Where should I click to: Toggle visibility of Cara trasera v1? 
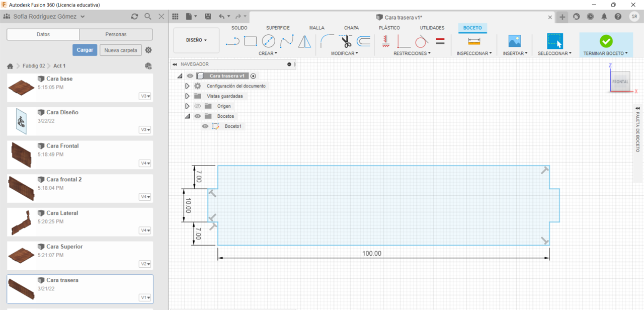(190, 76)
